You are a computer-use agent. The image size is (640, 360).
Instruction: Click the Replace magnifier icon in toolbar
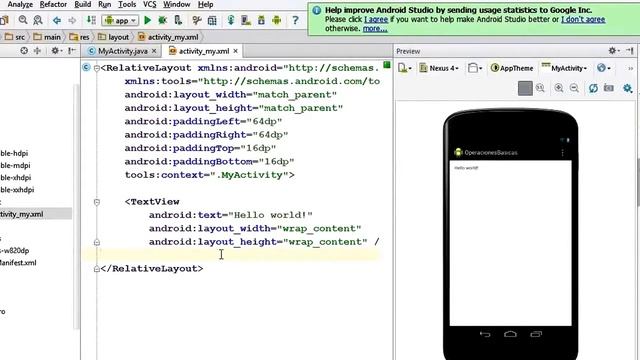pos(38,20)
